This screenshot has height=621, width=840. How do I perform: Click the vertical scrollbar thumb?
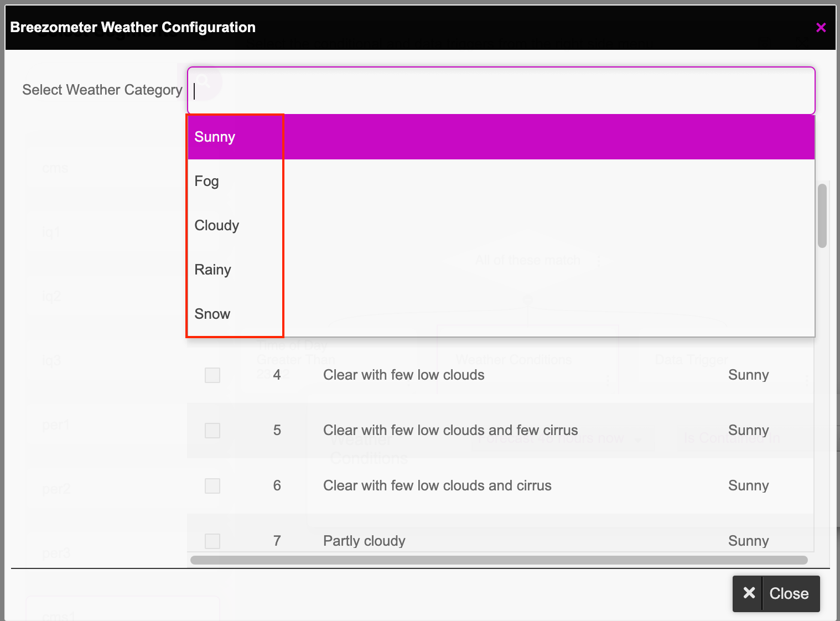click(x=822, y=216)
